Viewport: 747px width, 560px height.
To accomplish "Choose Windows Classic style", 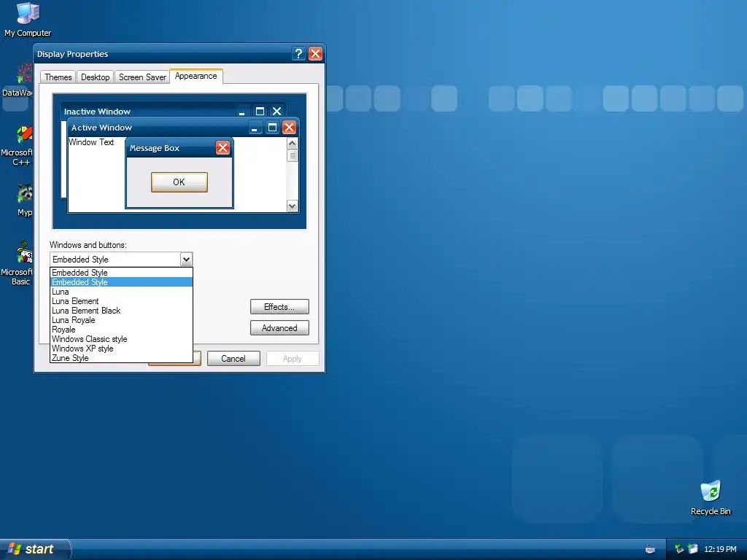I will click(x=121, y=339).
